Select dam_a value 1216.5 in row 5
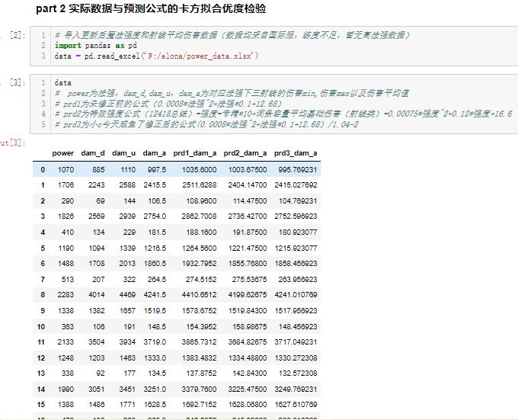Viewport: 518px width, 420px height. click(155, 248)
